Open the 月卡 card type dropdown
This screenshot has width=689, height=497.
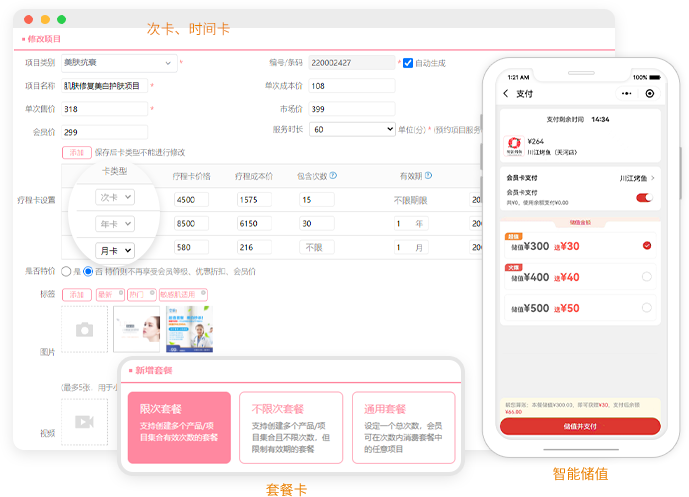[113, 250]
